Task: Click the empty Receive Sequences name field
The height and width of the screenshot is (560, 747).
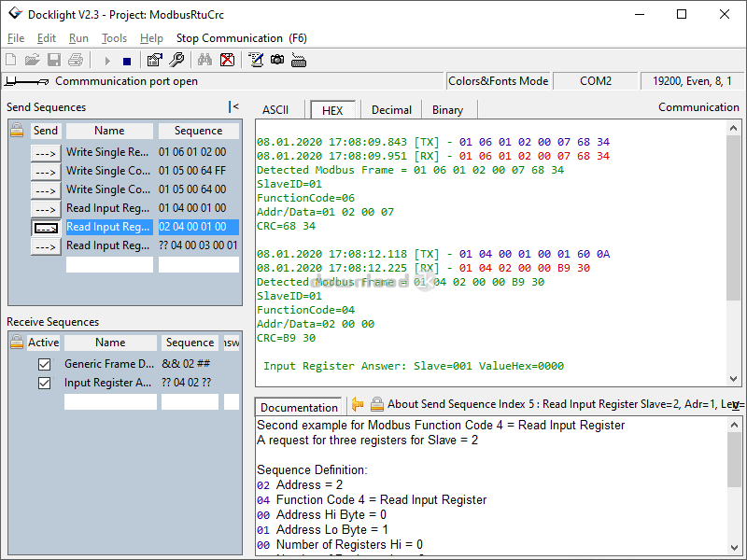Action: 110,402
